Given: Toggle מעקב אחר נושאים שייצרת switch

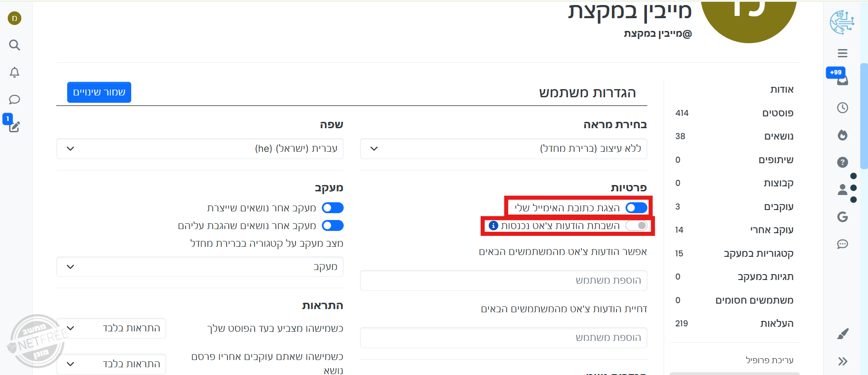Looking at the screenshot, I should (333, 208).
